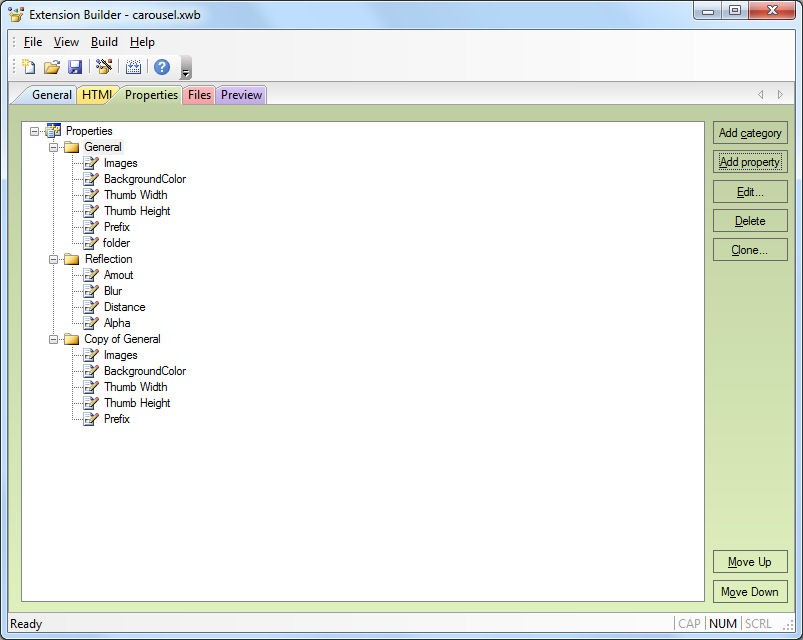
Task: Click the Edit... button
Action: click(750, 191)
